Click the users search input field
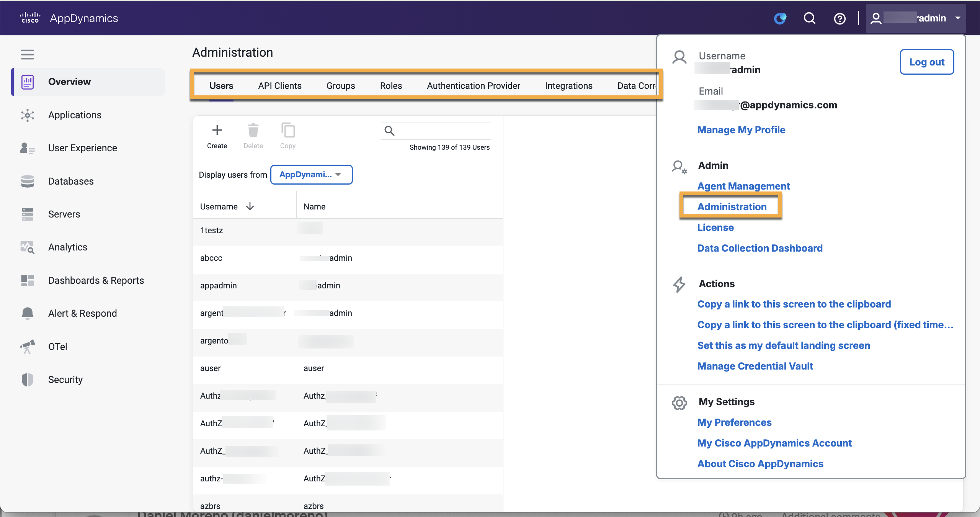 click(x=436, y=131)
